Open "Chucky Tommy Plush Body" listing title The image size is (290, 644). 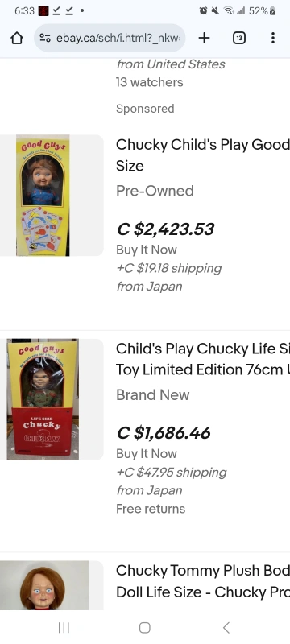pos(203,581)
